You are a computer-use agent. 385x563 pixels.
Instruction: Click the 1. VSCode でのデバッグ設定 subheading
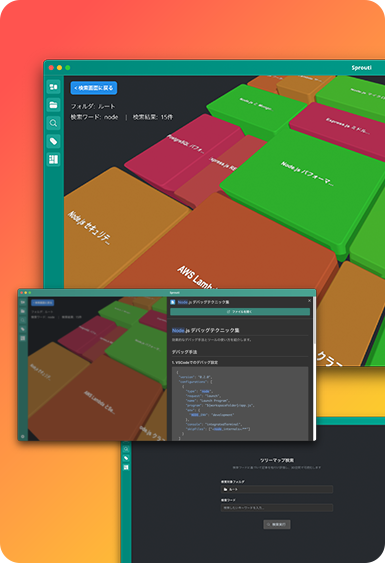coord(195,363)
